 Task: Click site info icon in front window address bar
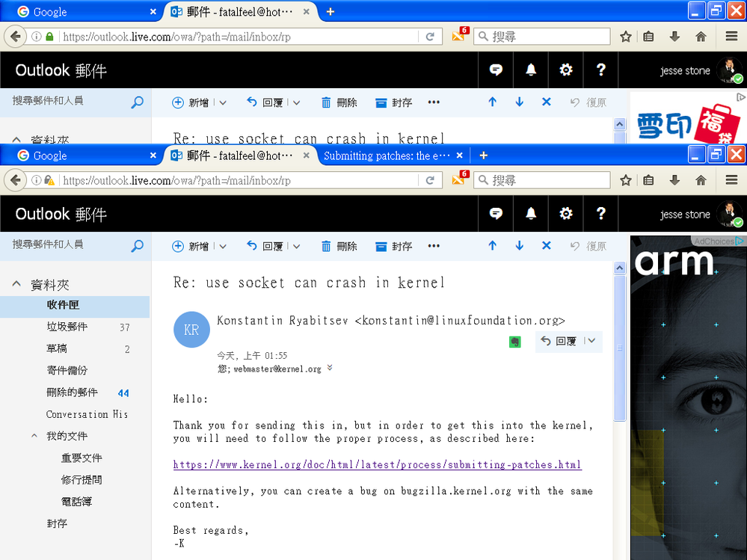36,180
